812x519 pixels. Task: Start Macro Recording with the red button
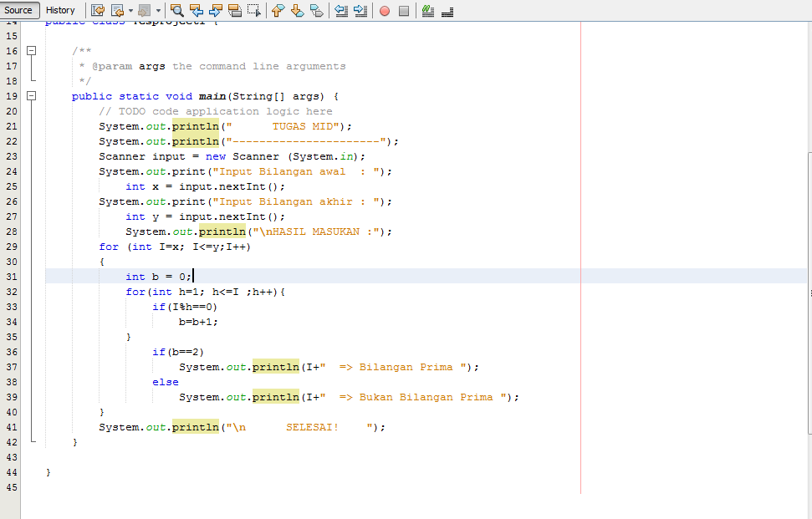click(x=385, y=10)
